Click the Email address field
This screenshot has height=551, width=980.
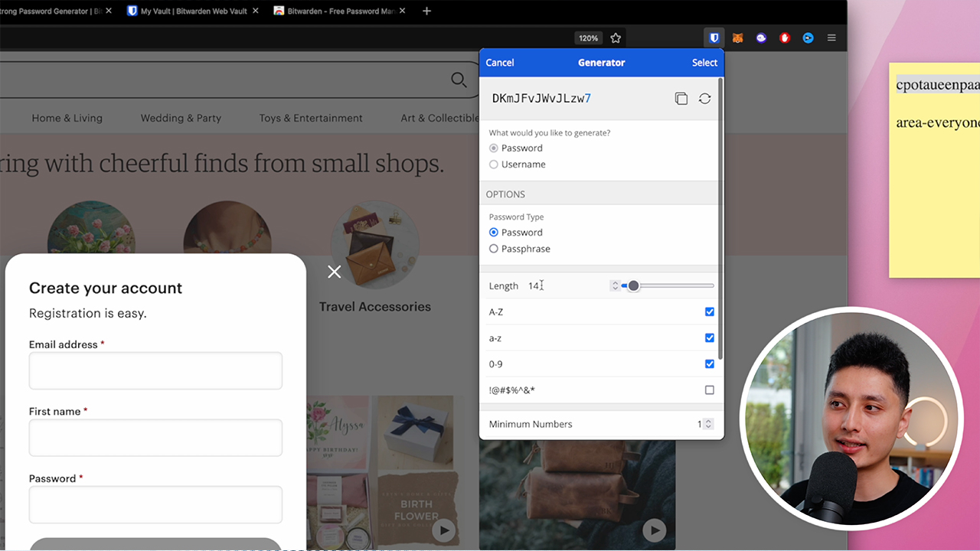[155, 370]
